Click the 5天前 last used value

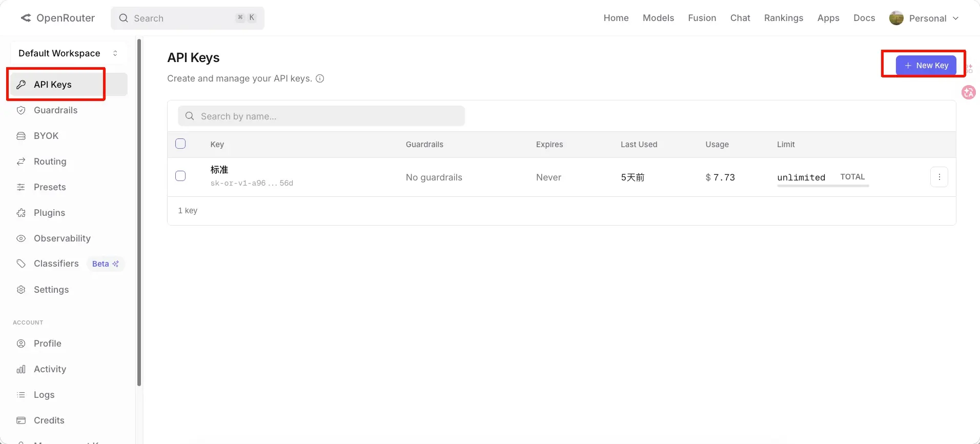pyautogui.click(x=632, y=177)
